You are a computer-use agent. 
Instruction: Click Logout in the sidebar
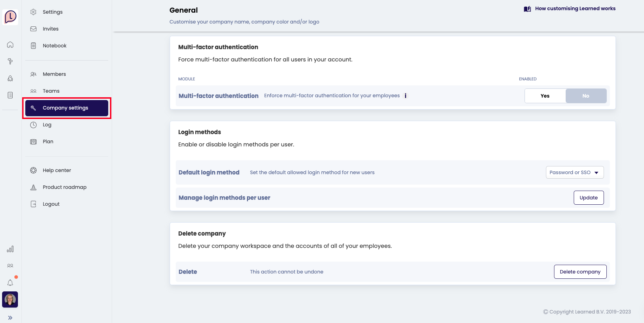51,204
